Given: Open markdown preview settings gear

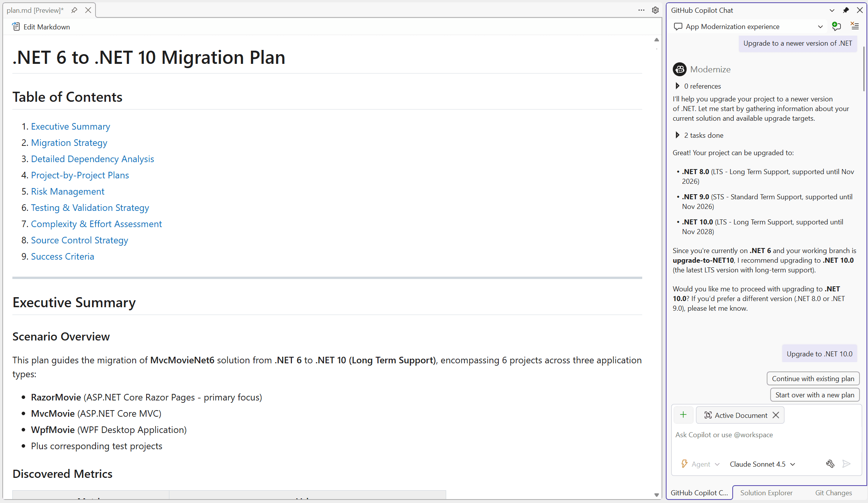Looking at the screenshot, I should pyautogui.click(x=655, y=10).
